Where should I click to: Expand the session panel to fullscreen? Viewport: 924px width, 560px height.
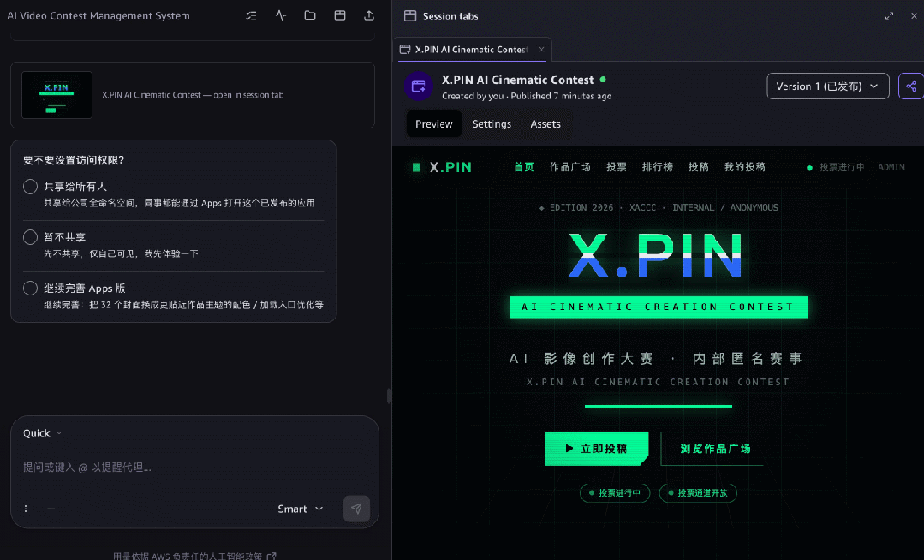(889, 16)
